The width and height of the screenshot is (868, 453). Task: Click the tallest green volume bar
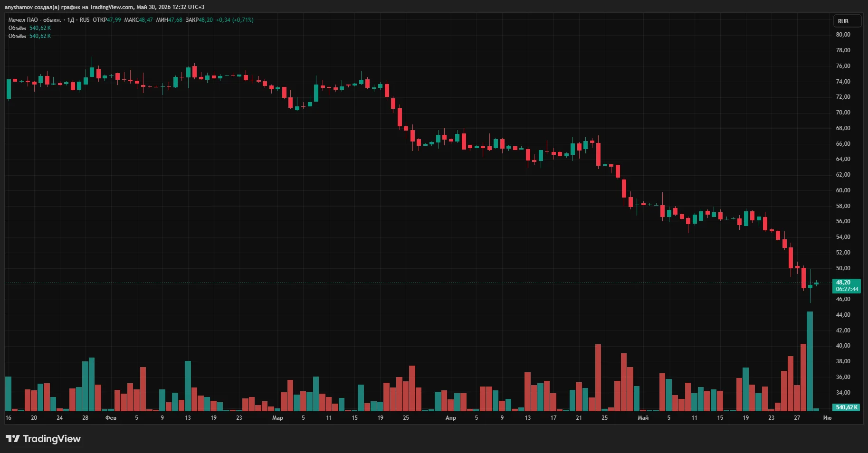point(810,361)
